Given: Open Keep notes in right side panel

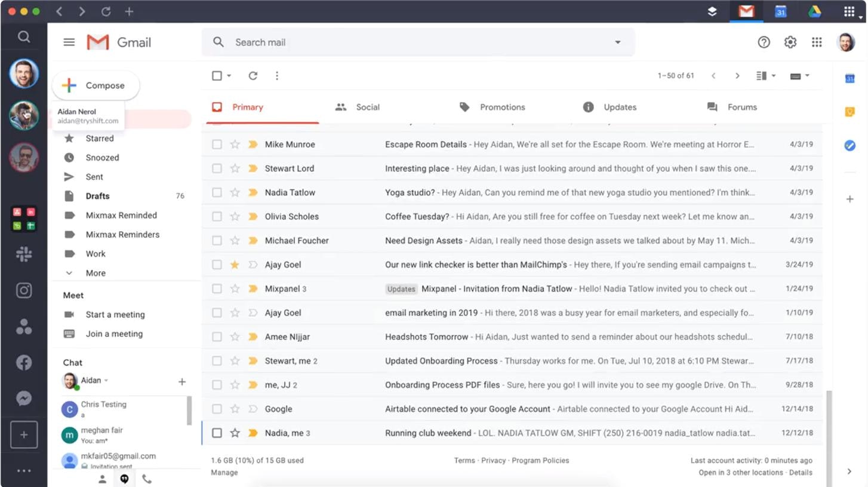Looking at the screenshot, I should [x=850, y=112].
